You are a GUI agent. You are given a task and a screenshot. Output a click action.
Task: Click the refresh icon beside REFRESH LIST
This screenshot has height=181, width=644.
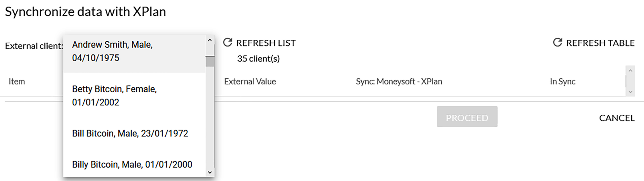[228, 43]
